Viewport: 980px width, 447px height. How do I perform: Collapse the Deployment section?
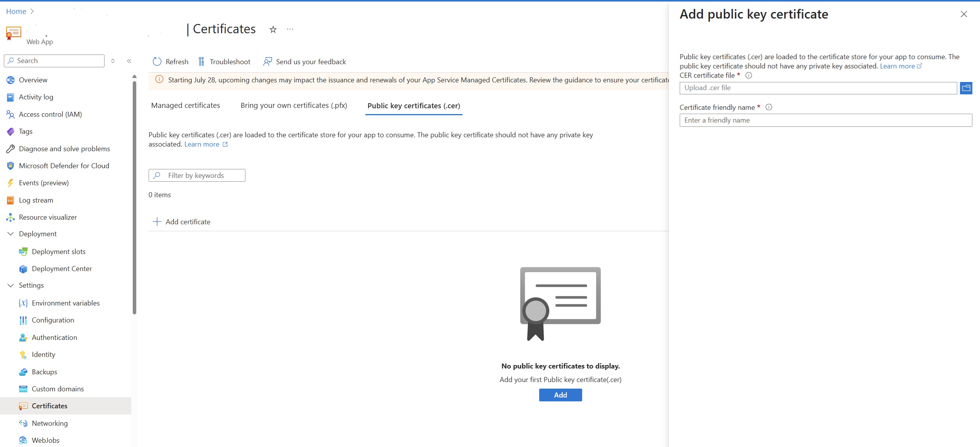tap(10, 234)
